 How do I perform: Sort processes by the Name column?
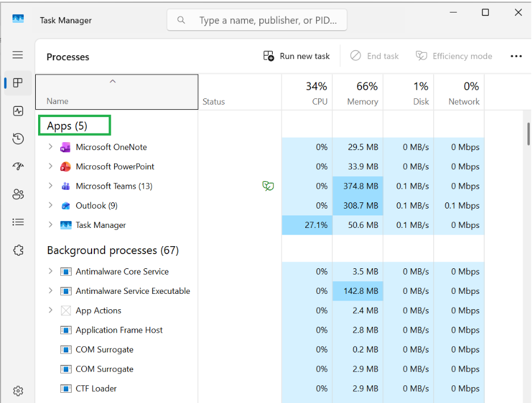pyautogui.click(x=117, y=92)
